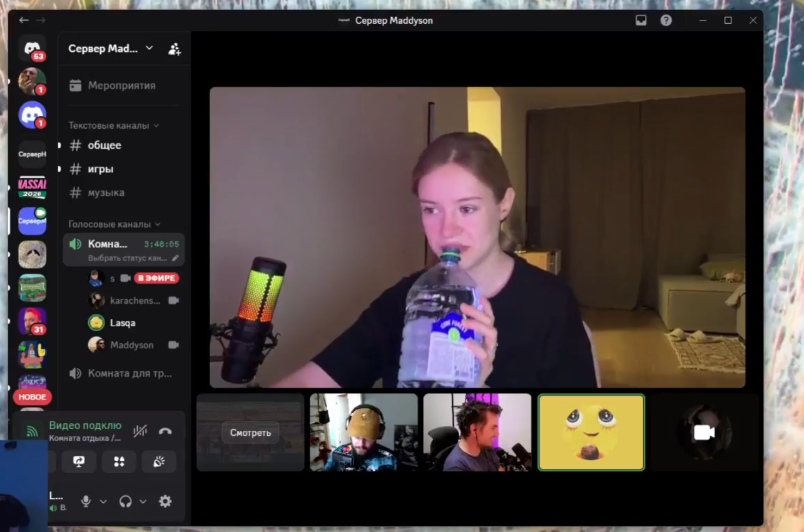
Task: Open the Мероприятия events item
Action: pos(124,85)
